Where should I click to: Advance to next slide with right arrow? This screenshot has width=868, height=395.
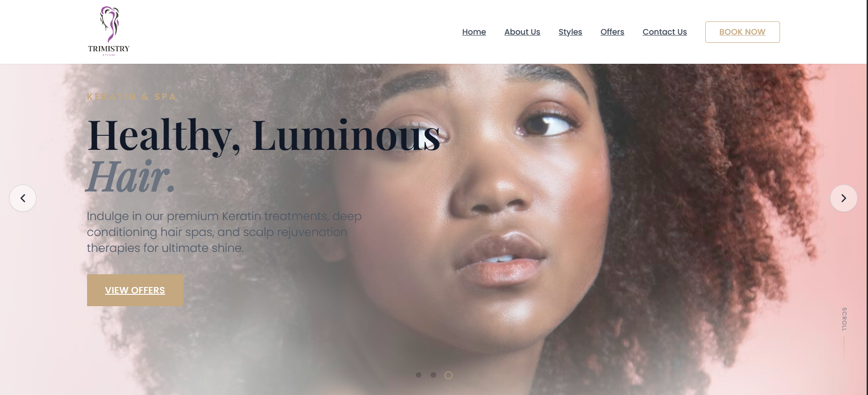(x=843, y=198)
